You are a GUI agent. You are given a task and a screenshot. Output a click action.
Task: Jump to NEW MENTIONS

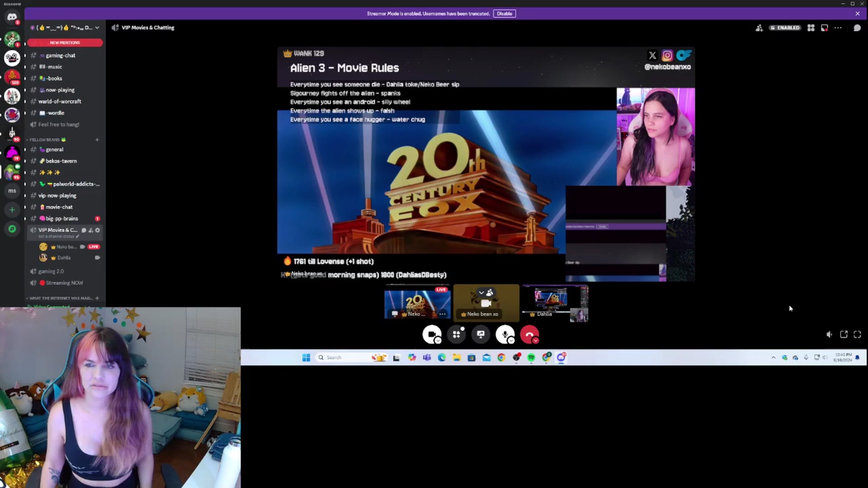point(65,42)
